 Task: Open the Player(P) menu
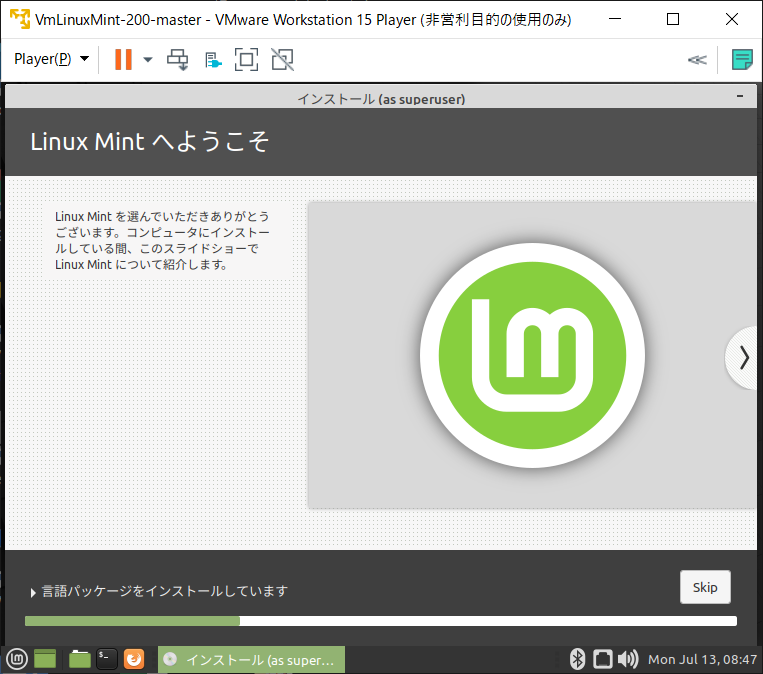pyautogui.click(x=51, y=59)
